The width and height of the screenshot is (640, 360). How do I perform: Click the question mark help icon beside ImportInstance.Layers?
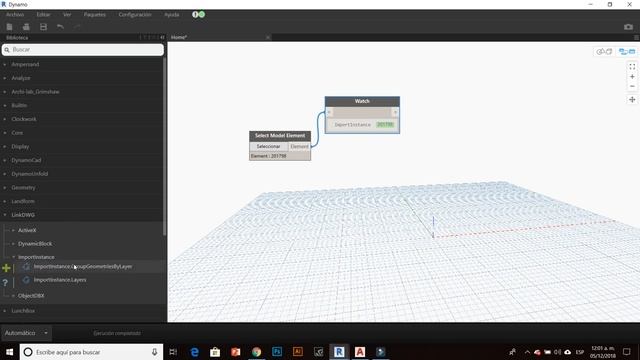click(5, 282)
